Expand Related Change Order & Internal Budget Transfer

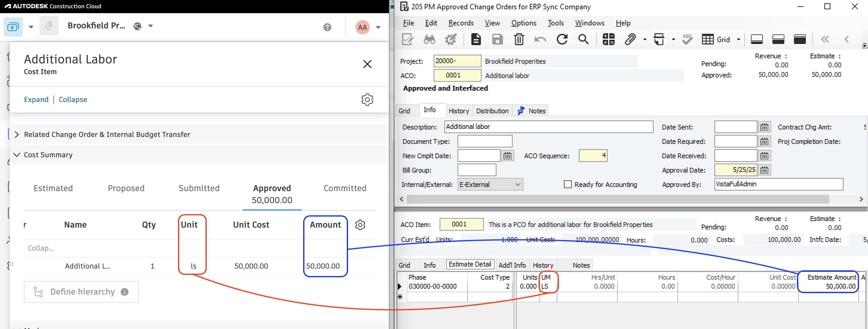[x=17, y=135]
